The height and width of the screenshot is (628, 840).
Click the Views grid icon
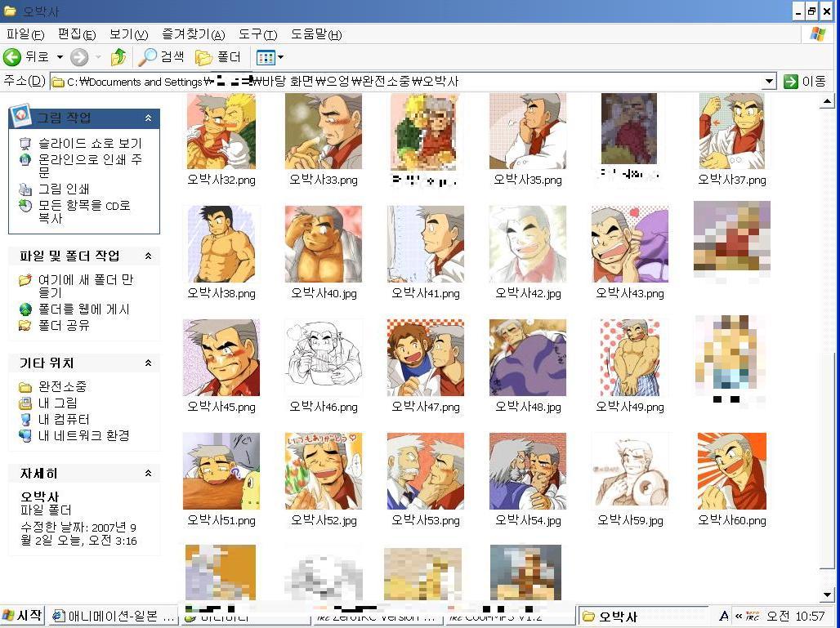coord(266,56)
